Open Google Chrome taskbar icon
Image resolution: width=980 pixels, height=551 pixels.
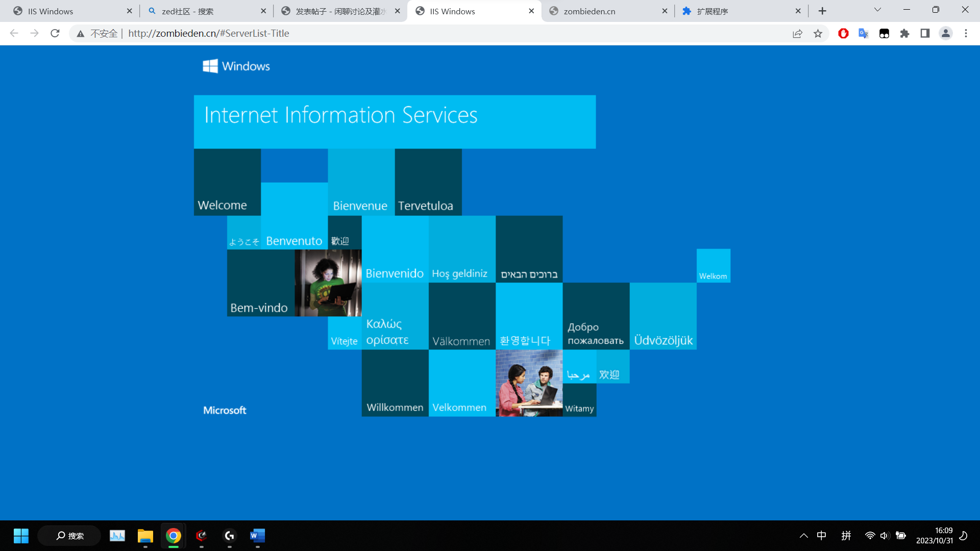[174, 536]
